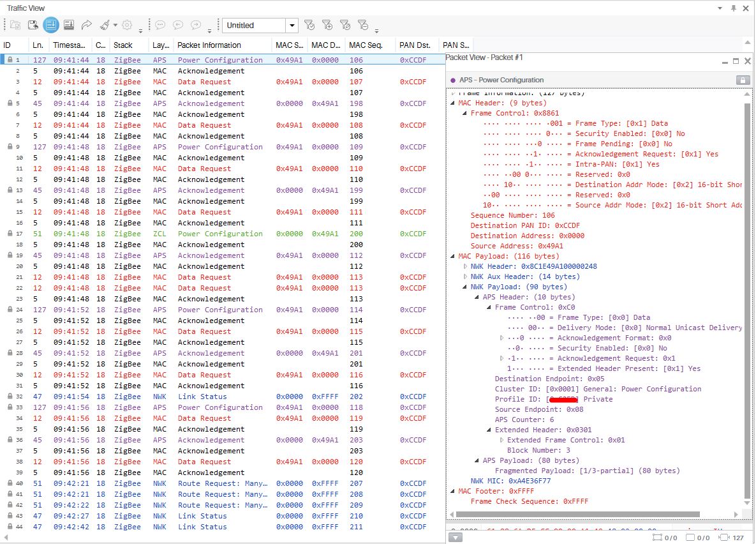Click the lock icon on packet 17
The height and width of the screenshot is (544, 756).
point(10,234)
